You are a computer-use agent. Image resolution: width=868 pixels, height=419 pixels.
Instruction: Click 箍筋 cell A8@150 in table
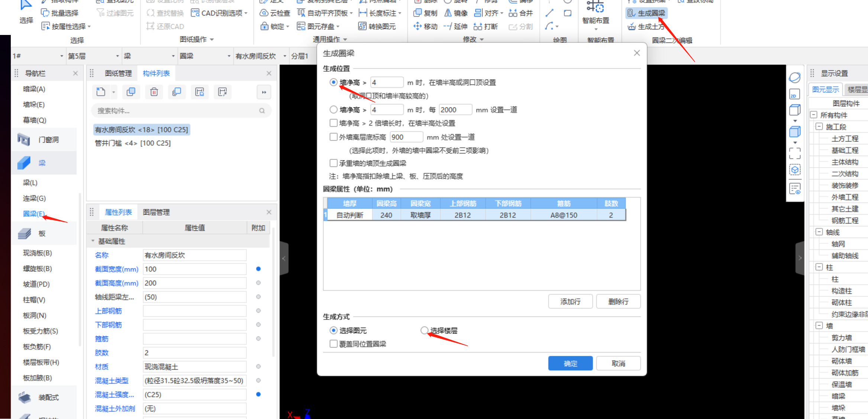[x=564, y=215]
